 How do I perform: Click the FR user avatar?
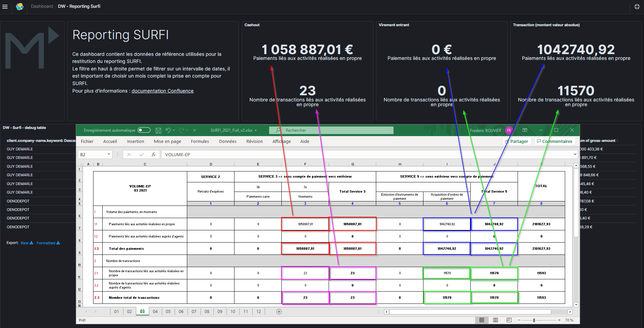(509, 130)
